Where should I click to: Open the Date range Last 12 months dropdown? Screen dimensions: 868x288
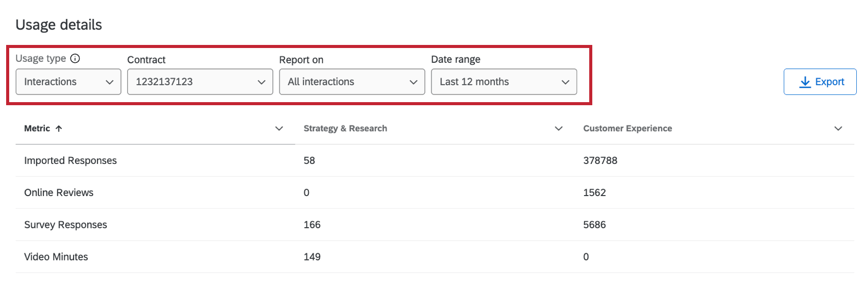(x=504, y=82)
